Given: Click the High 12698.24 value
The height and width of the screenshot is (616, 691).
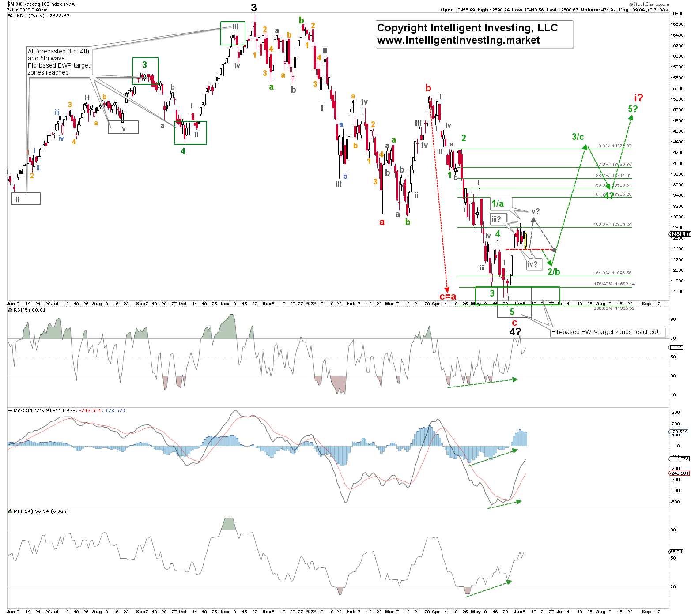Looking at the screenshot, I should 493,10.
